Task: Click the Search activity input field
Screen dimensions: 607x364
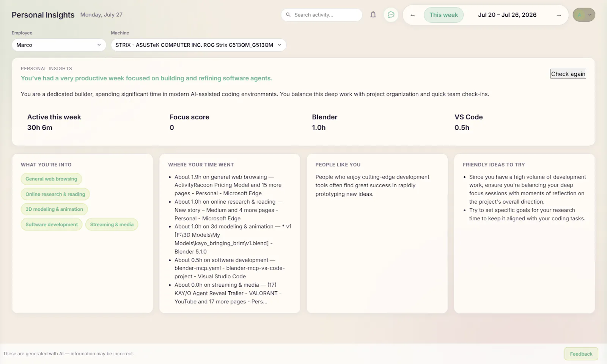Action: pos(322,15)
